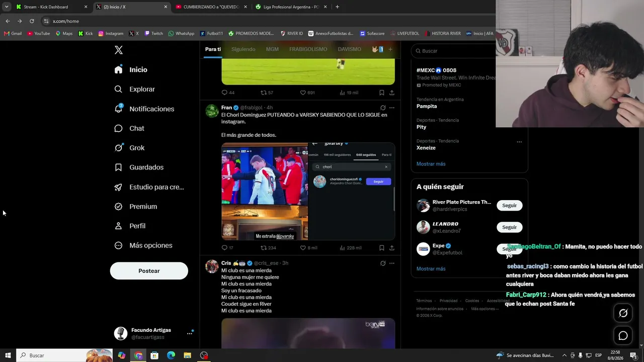The width and height of the screenshot is (644, 362).
Task: Reply to Fran's Chori Domínguez post
Action: [227, 247]
